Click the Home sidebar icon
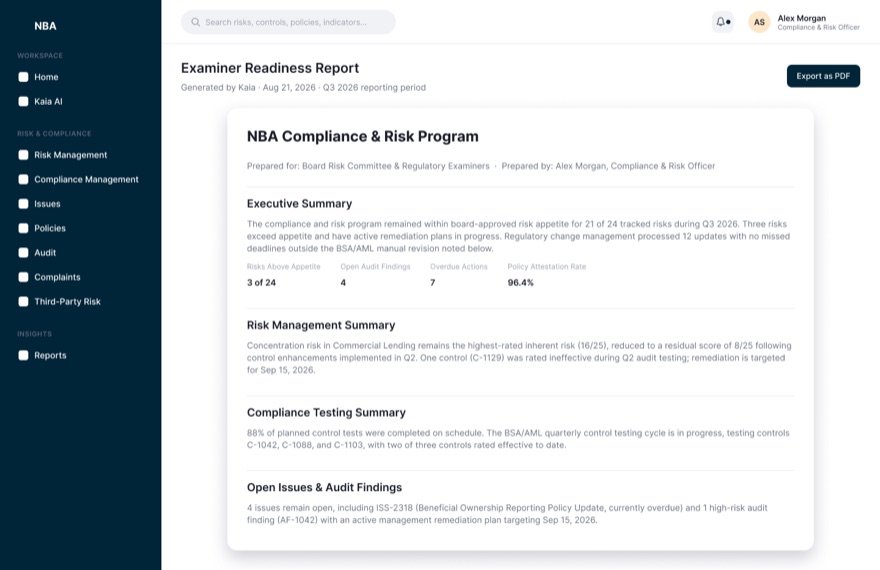880x570 pixels. click(24, 77)
